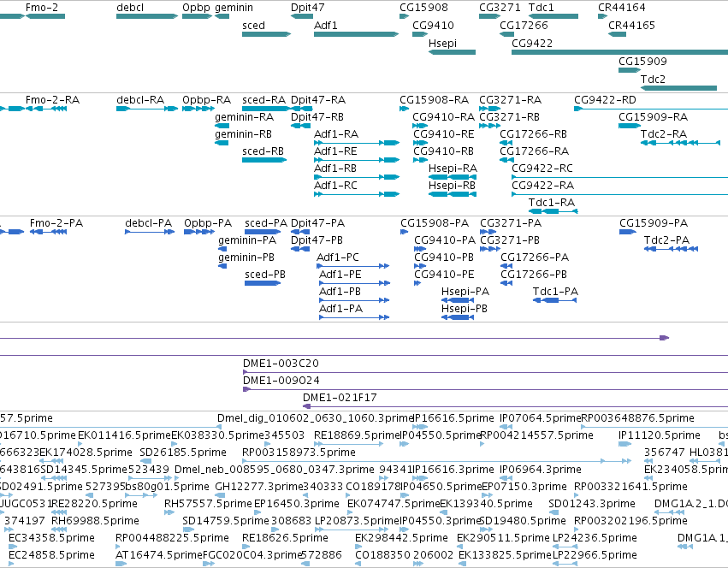Select the Adf1 gene bar
The height and width of the screenshot is (568, 728).
click(356, 34)
